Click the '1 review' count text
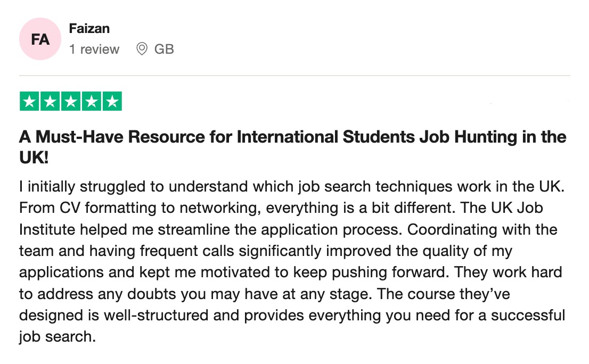Image resolution: width=589 pixels, height=364 pixels. pos(94,49)
